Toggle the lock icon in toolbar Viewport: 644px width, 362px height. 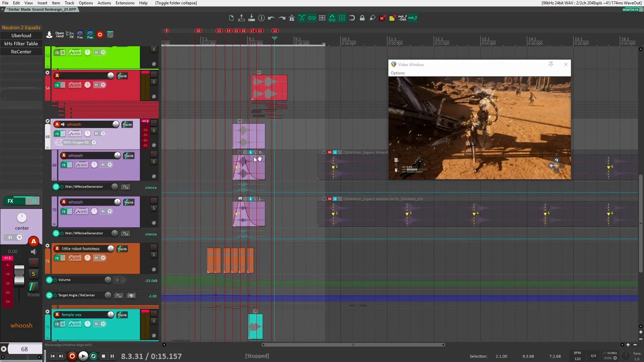tap(362, 18)
